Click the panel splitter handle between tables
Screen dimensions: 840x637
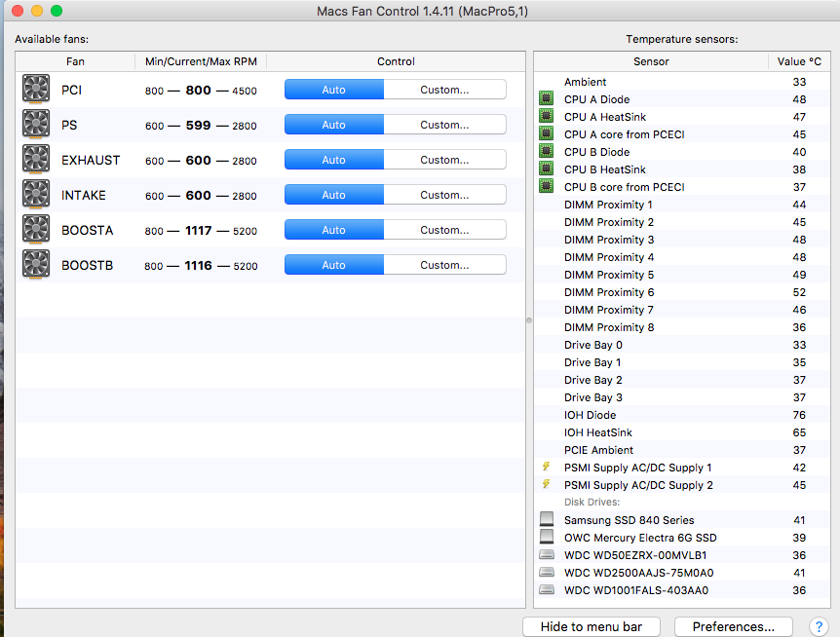[529, 320]
